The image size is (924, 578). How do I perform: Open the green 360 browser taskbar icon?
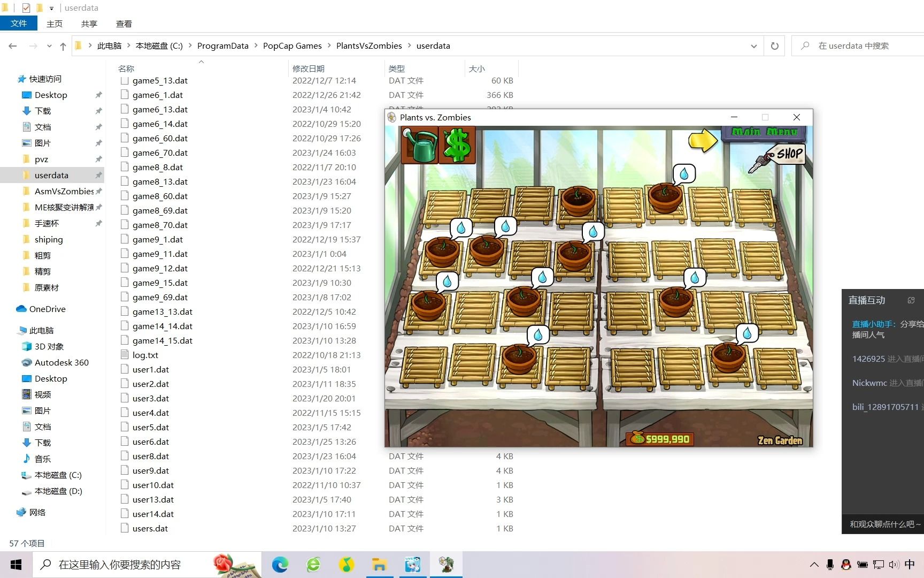tap(313, 565)
